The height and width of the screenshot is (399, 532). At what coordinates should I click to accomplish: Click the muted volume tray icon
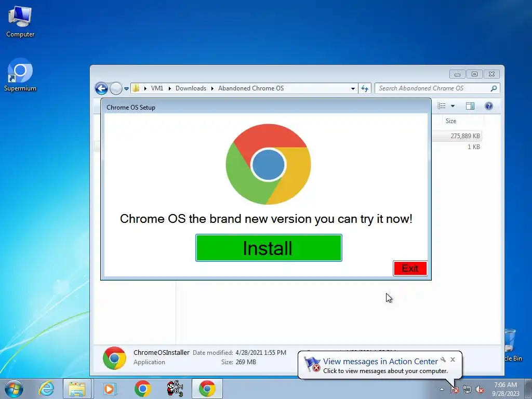(480, 390)
